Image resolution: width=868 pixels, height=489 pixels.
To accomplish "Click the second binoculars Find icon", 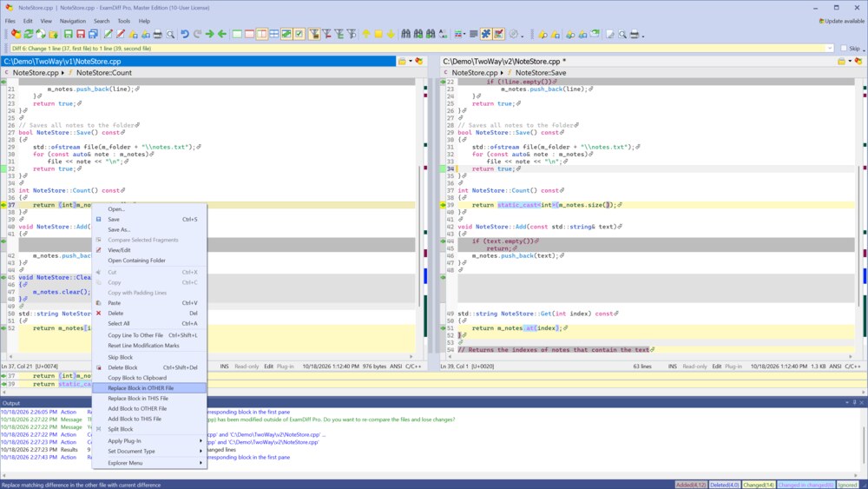I will pyautogui.click(x=418, y=35).
